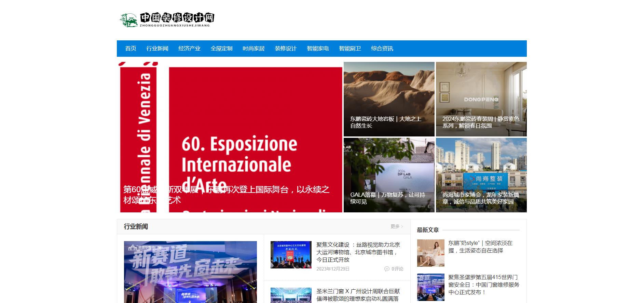Image resolution: width=644 pixels, height=303 pixels.
Task: Open the 尚海城市家博会 card
Action: (x=481, y=175)
